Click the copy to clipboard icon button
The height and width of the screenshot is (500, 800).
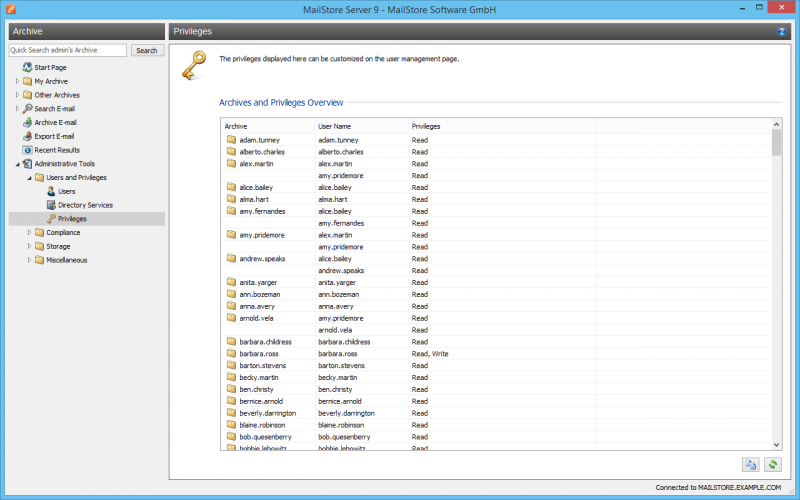pyautogui.click(x=750, y=464)
